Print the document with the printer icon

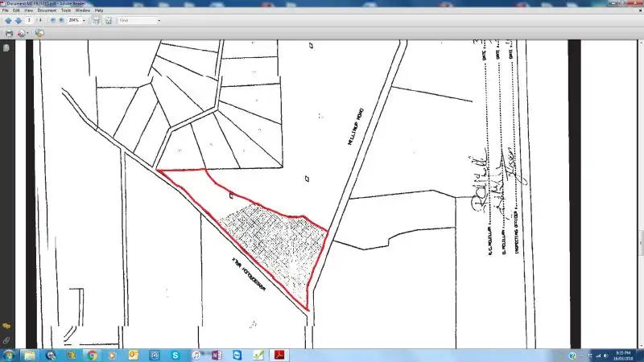(9, 33)
